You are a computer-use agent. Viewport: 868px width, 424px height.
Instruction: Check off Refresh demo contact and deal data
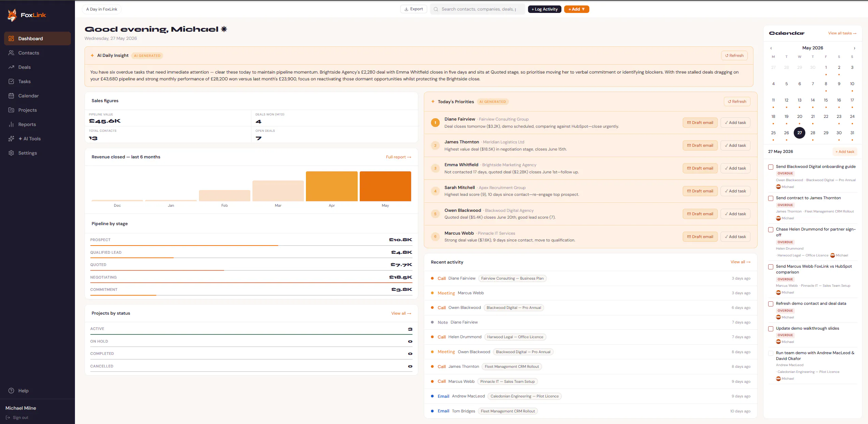coord(771,304)
